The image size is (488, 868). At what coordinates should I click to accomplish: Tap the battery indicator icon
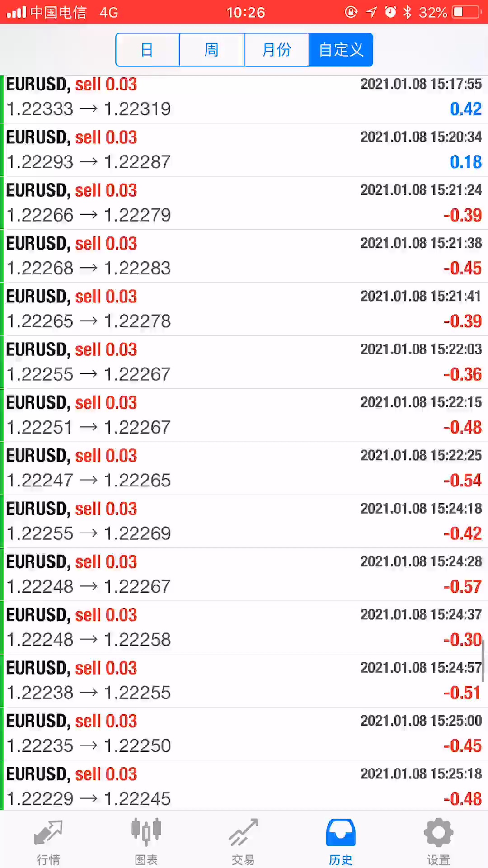pyautogui.click(x=466, y=12)
